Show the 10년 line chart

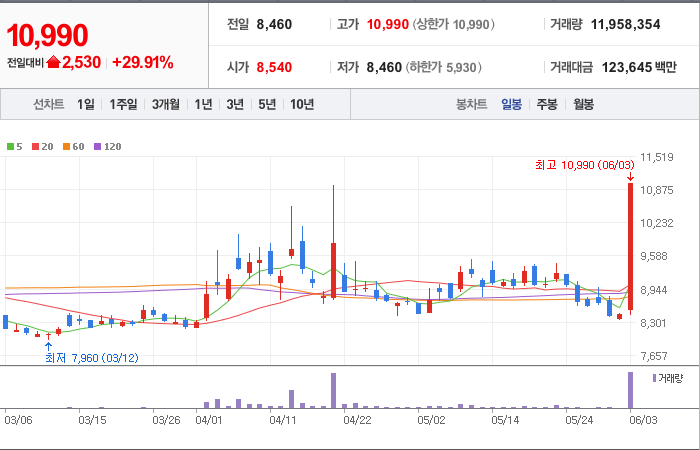coord(302,104)
